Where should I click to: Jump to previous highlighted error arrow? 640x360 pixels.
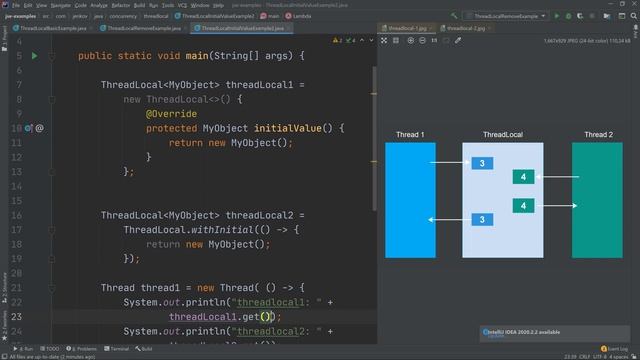tap(362, 40)
